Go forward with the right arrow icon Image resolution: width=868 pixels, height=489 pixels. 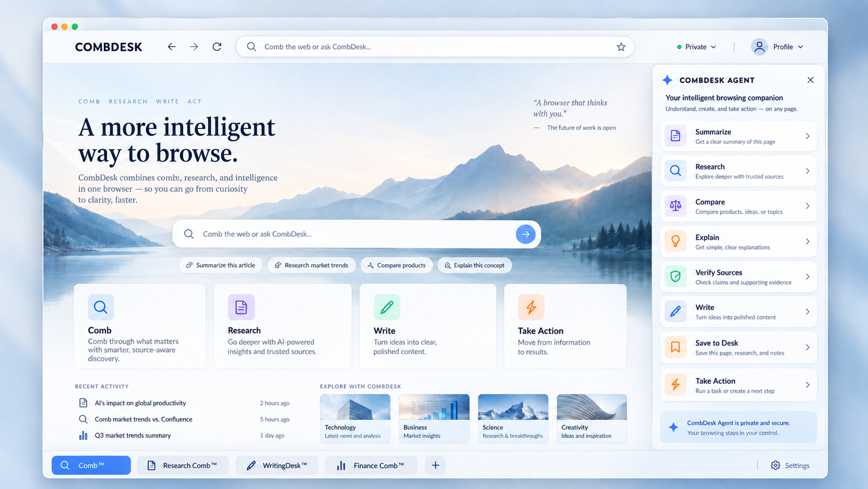pyautogui.click(x=194, y=47)
